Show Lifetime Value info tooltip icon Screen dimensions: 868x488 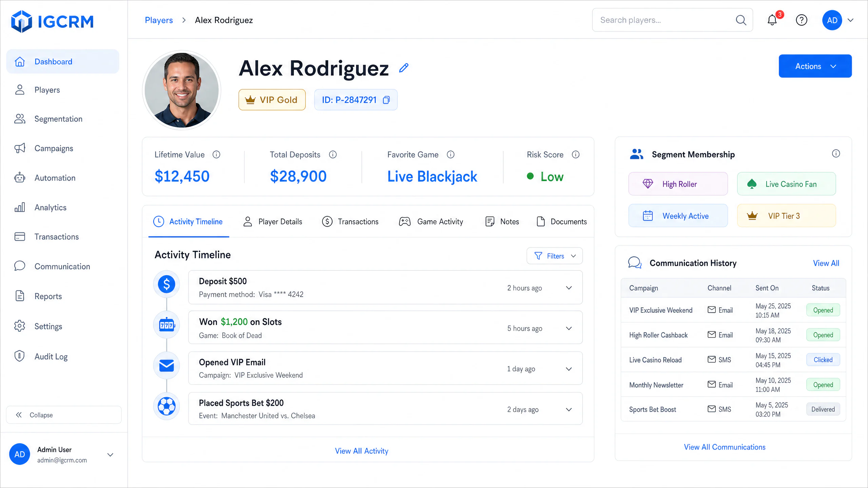click(x=216, y=155)
